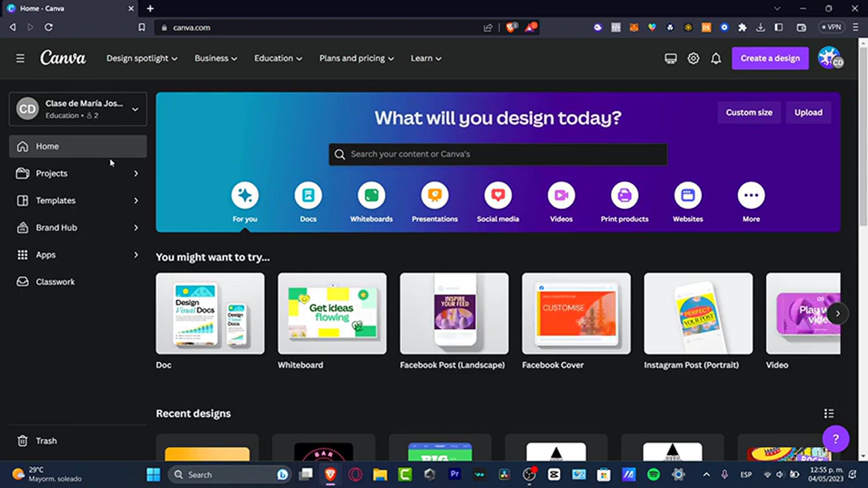The width and height of the screenshot is (868, 488).
Task: Click the Custom size button
Action: [749, 113]
